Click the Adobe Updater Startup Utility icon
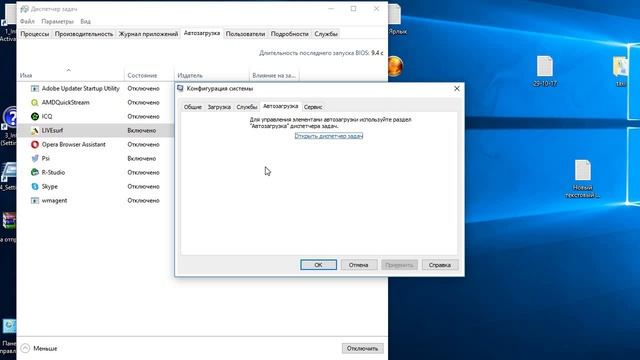The height and width of the screenshot is (360, 640). pyautogui.click(x=35, y=89)
